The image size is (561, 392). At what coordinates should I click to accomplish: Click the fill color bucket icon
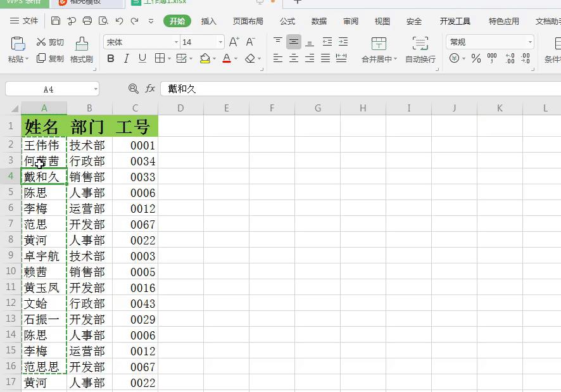pyautogui.click(x=205, y=58)
